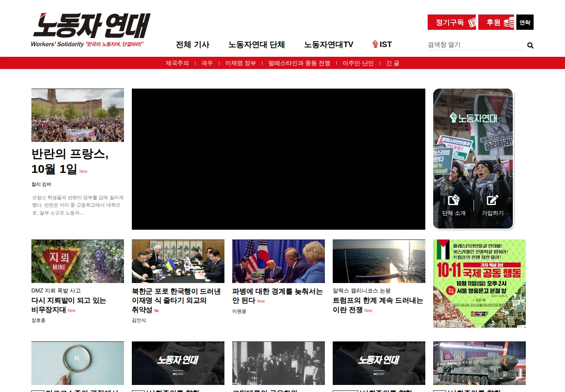Screen dimensions: 565x392
Task: Click the 검색창 열기 search field
Action: tap(476, 45)
